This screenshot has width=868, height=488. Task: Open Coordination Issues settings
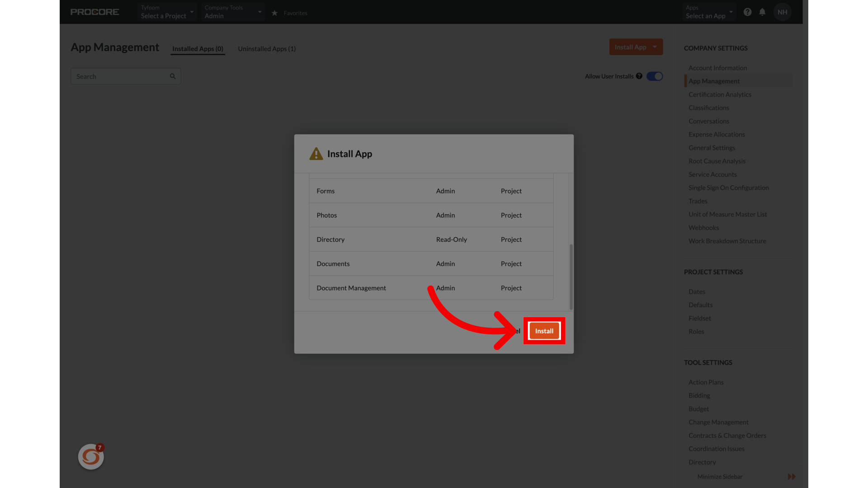[x=716, y=449]
